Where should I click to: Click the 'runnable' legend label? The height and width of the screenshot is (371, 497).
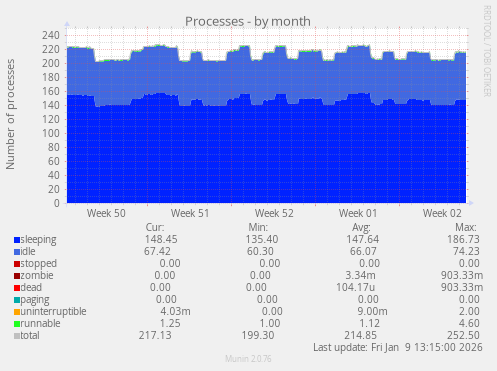40,323
